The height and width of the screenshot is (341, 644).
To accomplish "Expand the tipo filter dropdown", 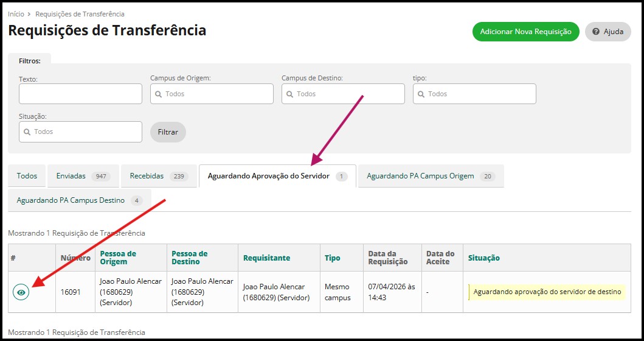I will [474, 94].
